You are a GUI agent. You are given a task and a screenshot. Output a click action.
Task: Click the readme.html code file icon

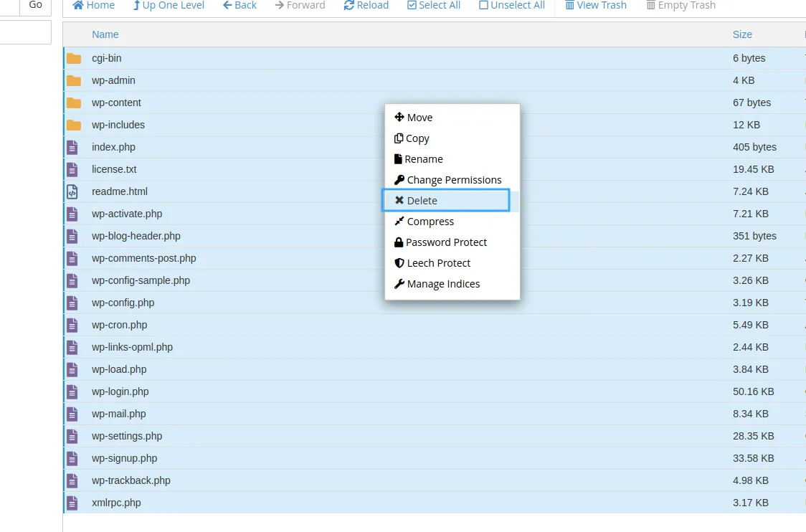point(72,191)
